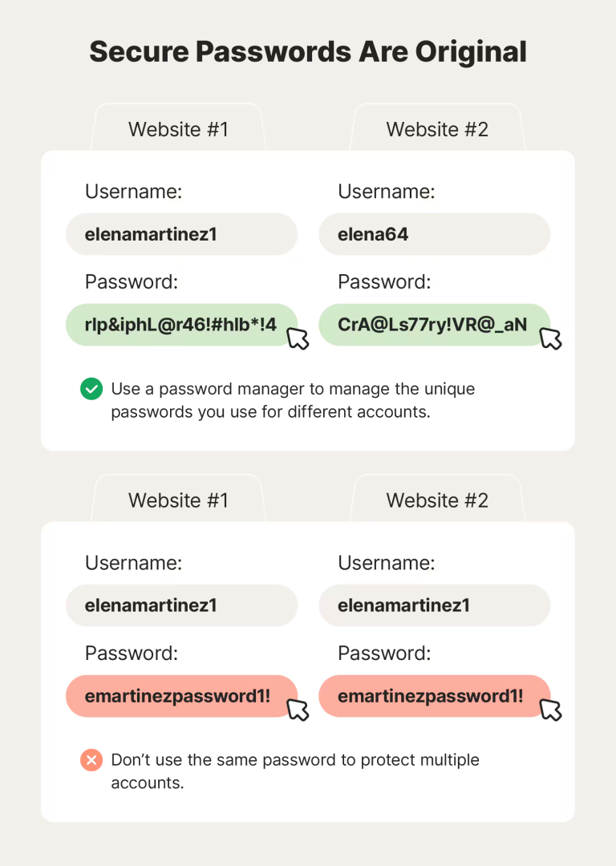Click lower-left elenamartinez1 username field
The height and width of the screenshot is (866, 616).
[182, 605]
